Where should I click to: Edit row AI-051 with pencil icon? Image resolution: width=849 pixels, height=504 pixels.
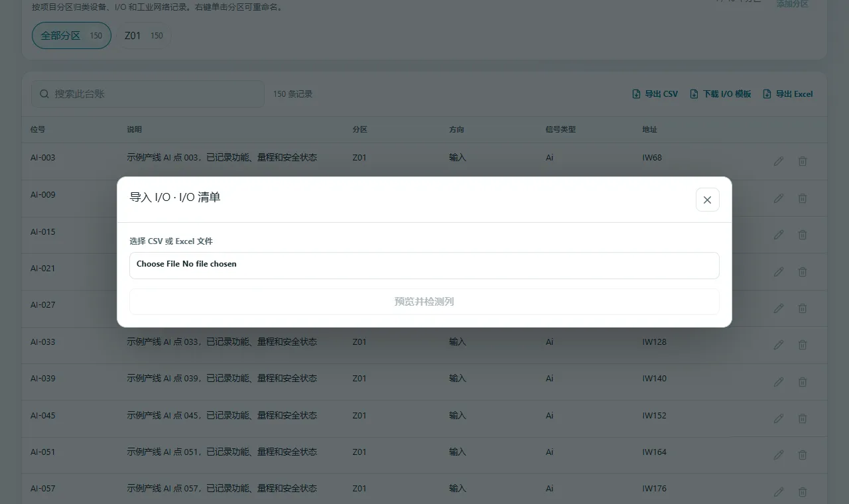[779, 455]
